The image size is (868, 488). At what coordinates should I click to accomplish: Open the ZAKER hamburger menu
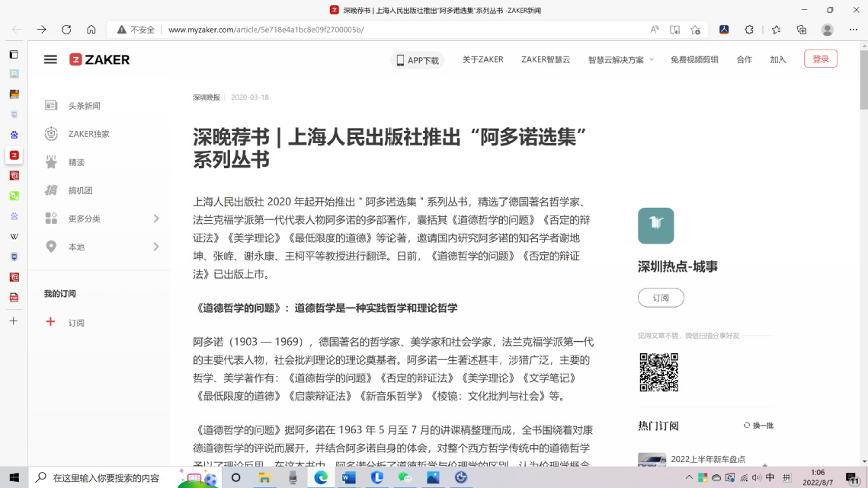50,59
